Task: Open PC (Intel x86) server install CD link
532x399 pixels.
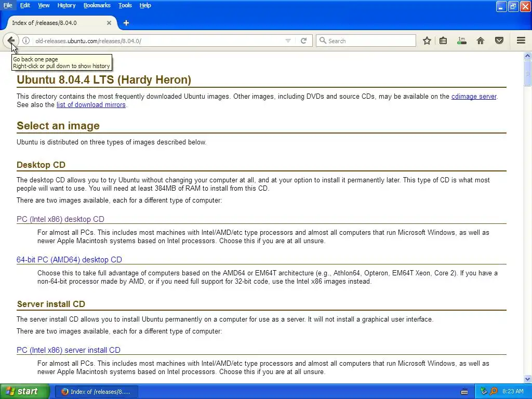Action: pyautogui.click(x=69, y=350)
